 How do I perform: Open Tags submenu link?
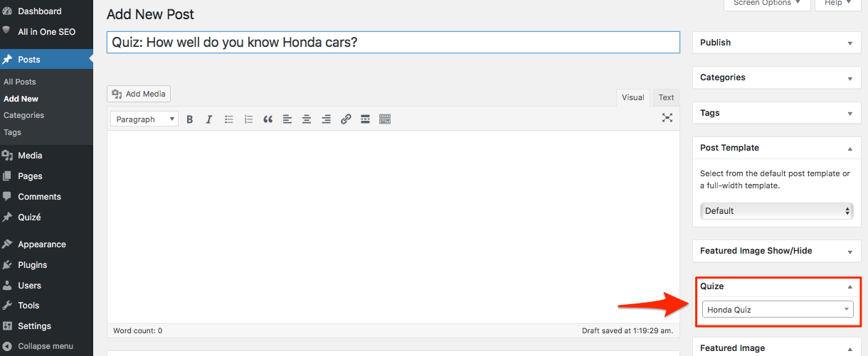pyautogui.click(x=12, y=132)
